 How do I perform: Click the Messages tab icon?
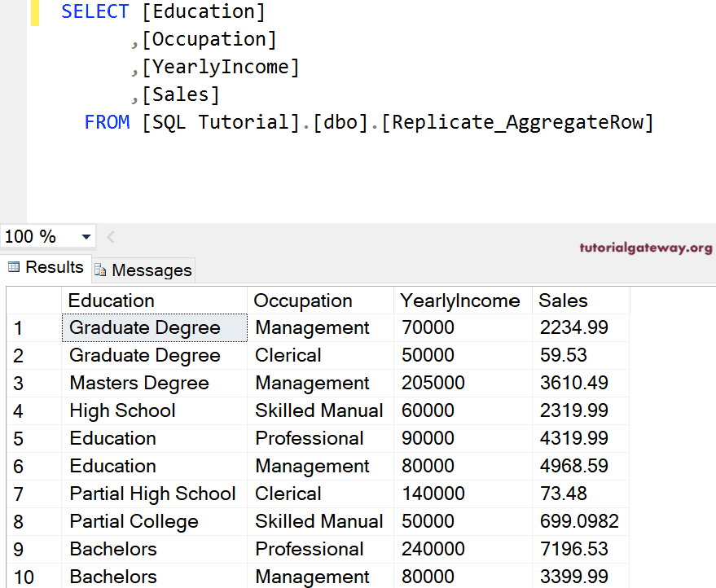pos(99,270)
